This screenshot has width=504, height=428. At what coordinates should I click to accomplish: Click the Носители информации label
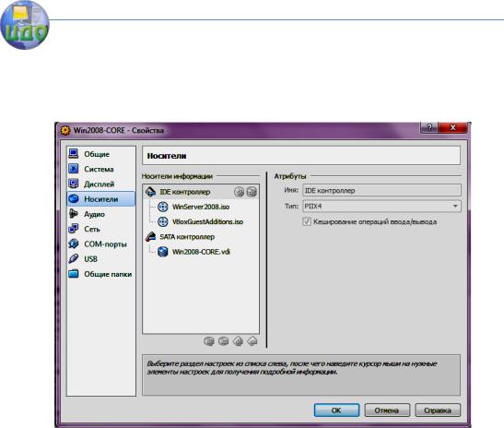coord(177,176)
